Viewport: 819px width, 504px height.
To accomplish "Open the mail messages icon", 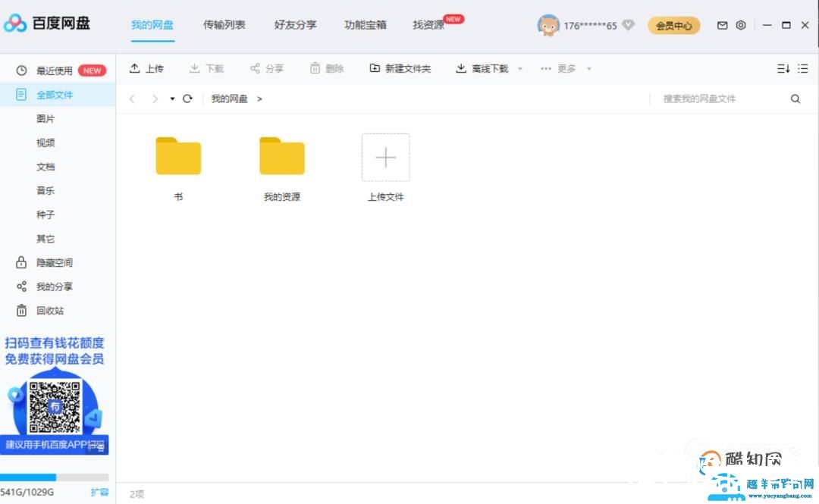I will tap(723, 25).
